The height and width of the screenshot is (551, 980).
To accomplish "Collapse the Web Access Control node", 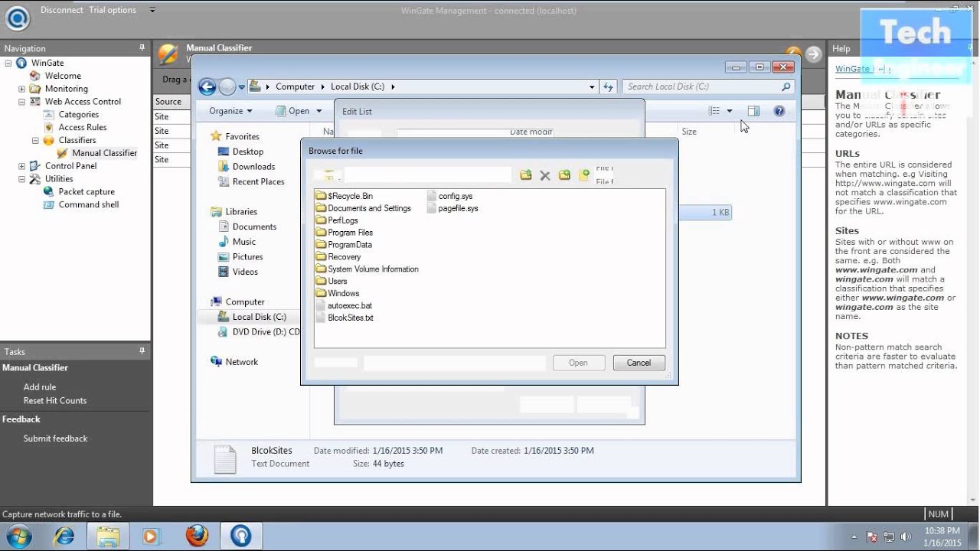I will 21,101.
